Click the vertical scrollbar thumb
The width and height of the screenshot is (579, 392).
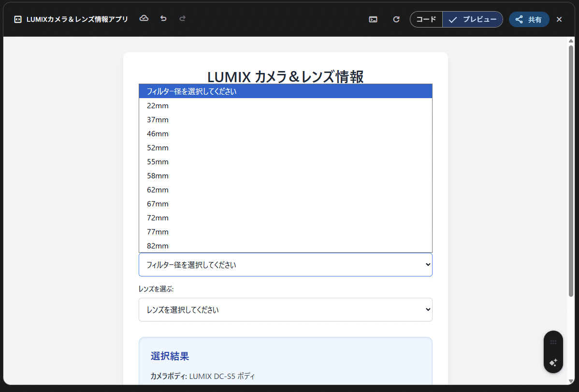(x=571, y=170)
